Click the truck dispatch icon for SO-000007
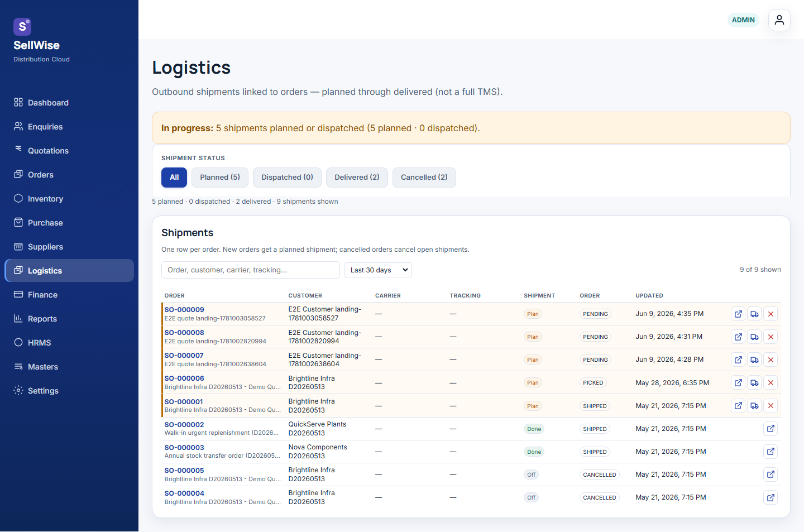The image size is (804, 532). click(x=754, y=360)
